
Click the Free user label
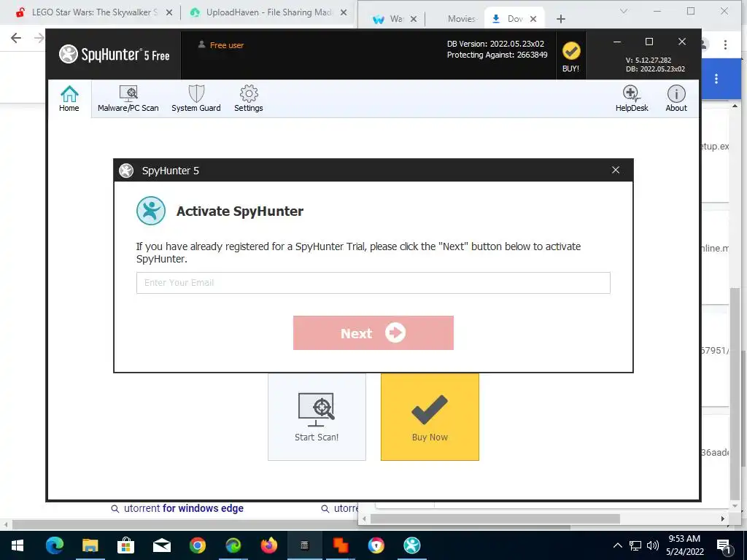(x=221, y=45)
